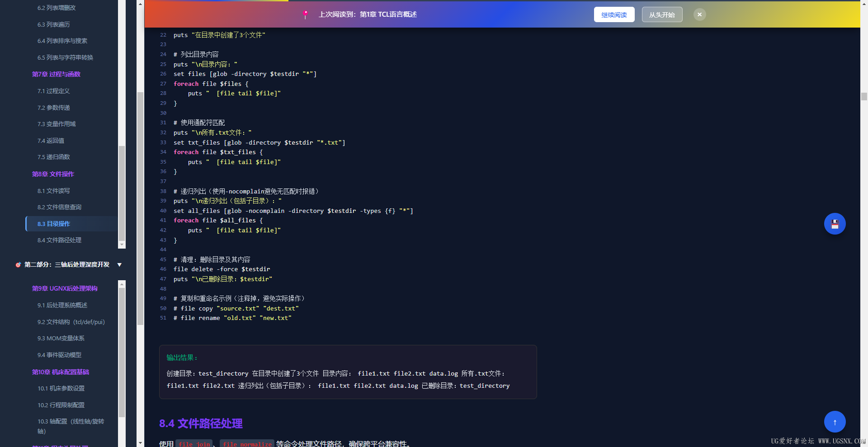This screenshot has height=447, width=868.
Task: Click the pin icon beside 上次阅读到
Action: (306, 14)
